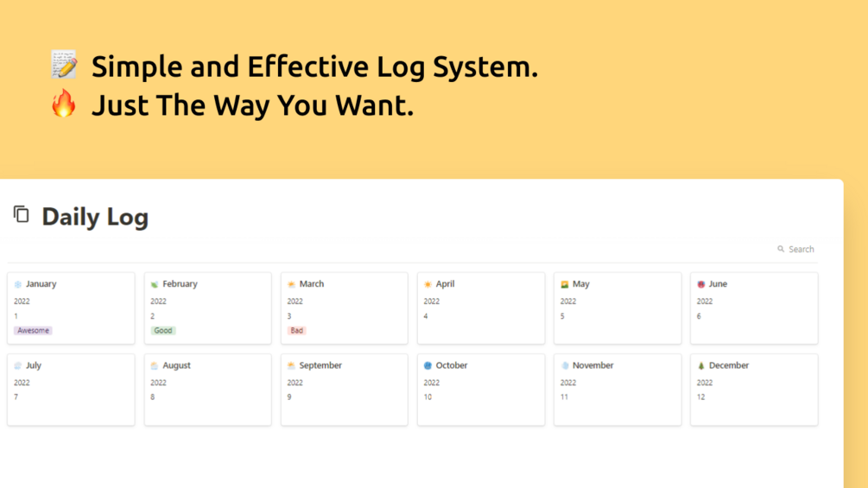Click the snowflake icon beside January

[x=18, y=284]
